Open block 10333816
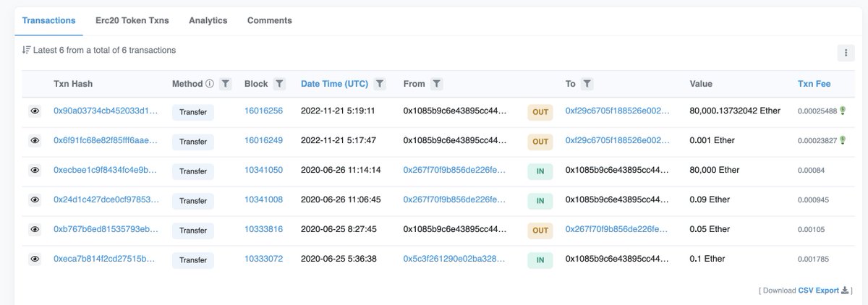 click(263, 229)
